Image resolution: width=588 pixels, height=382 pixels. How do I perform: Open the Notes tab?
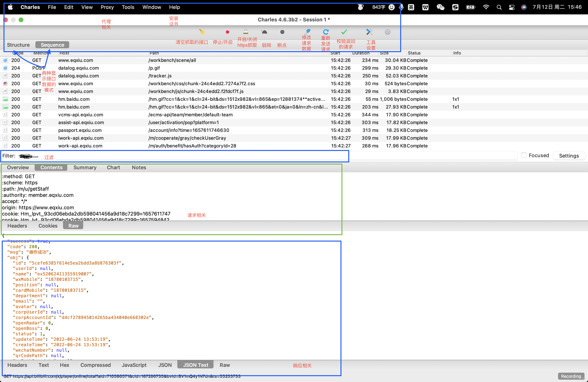coord(139,167)
